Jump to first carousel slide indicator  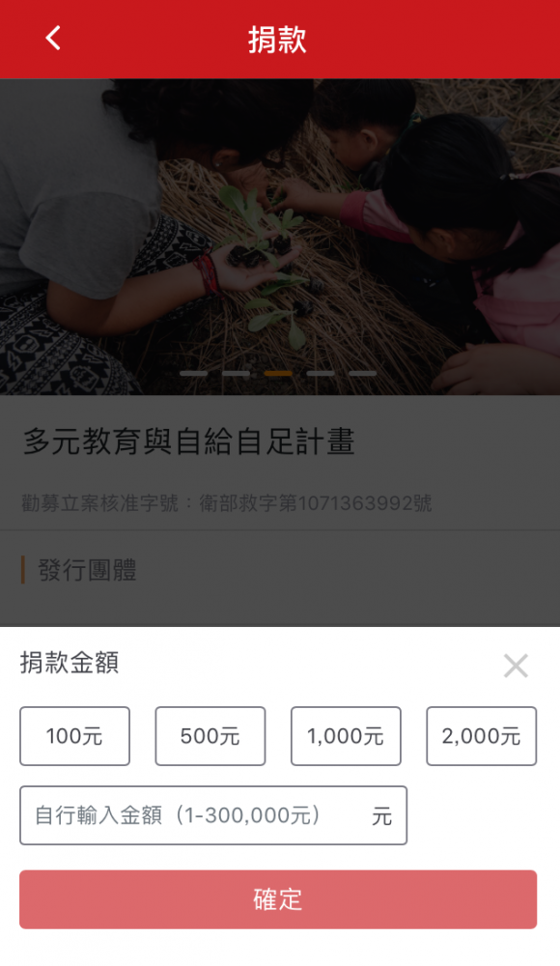pyautogui.click(x=193, y=373)
